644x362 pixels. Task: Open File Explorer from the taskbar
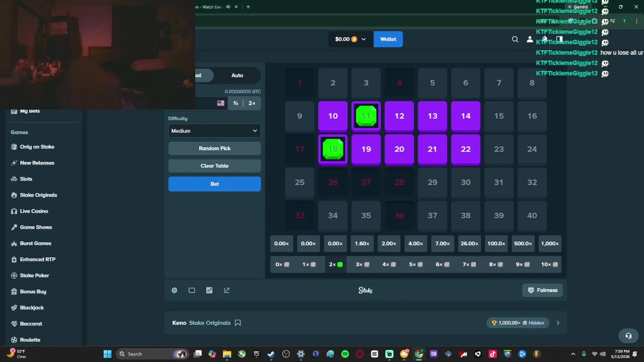(x=227, y=354)
